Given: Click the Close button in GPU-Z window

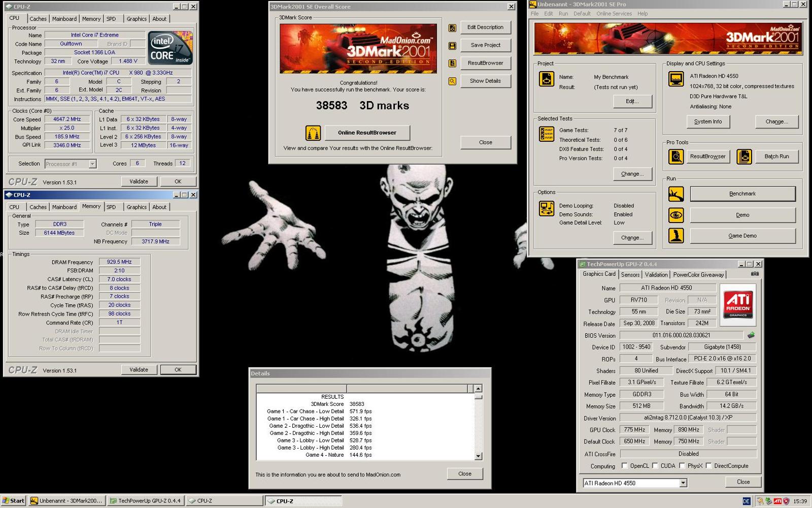Looking at the screenshot, I should tap(743, 482).
